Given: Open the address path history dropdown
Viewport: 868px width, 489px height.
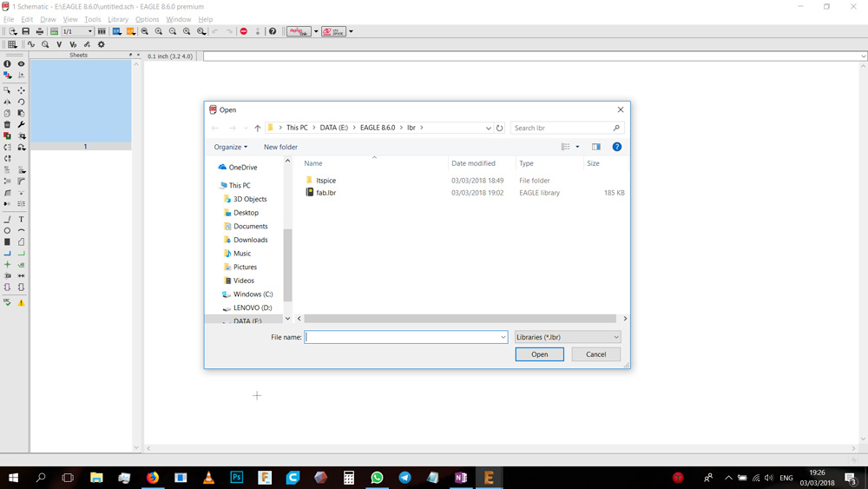Looking at the screenshot, I should (x=488, y=128).
